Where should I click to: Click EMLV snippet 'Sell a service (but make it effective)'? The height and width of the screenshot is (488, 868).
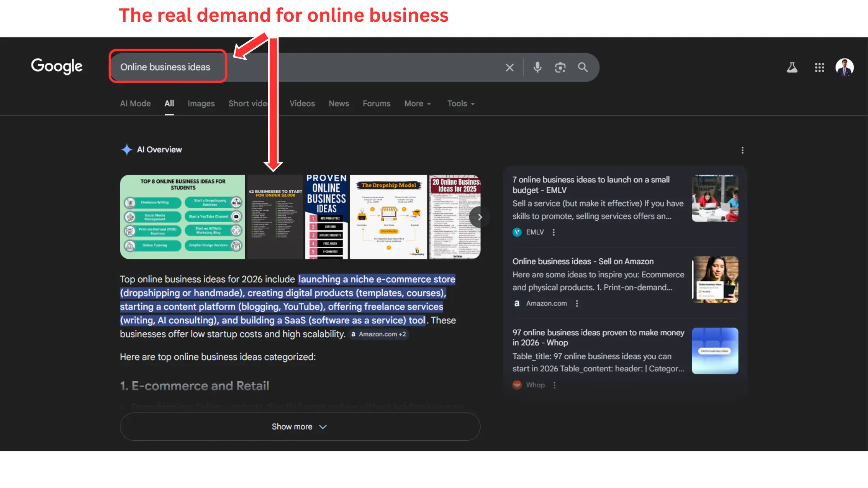[577, 203]
